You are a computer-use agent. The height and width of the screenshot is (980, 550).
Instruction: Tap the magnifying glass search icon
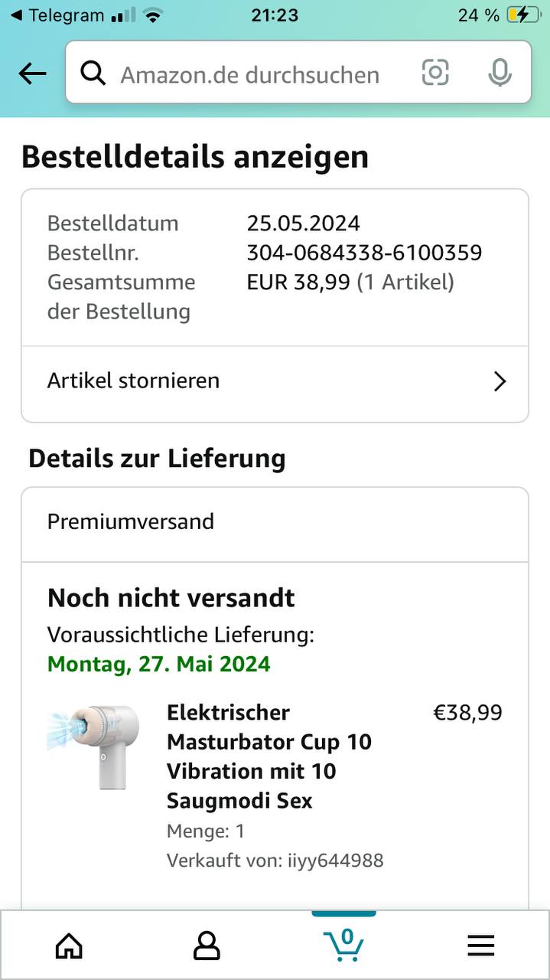[93, 73]
